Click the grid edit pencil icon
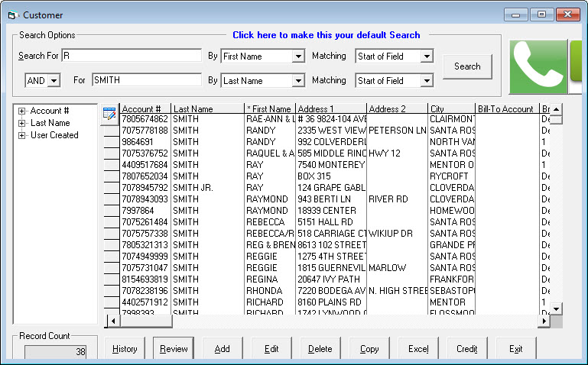Viewport: 588px width, 365px height. click(109, 114)
